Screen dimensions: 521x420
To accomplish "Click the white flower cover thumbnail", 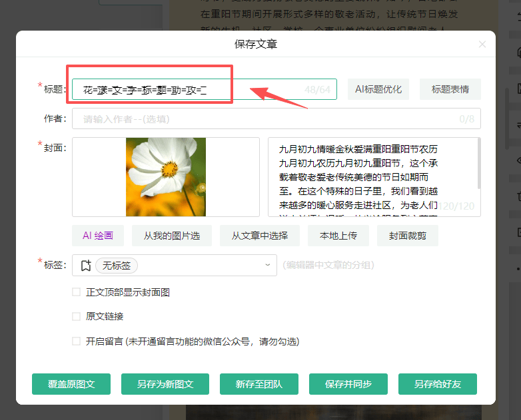I will pos(166,177).
